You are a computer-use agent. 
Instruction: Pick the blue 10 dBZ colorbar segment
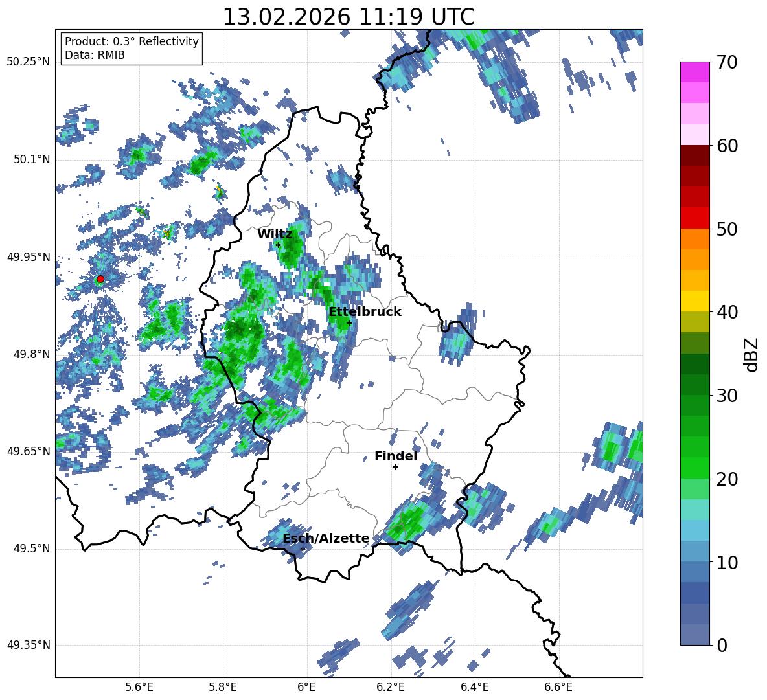[694, 551]
